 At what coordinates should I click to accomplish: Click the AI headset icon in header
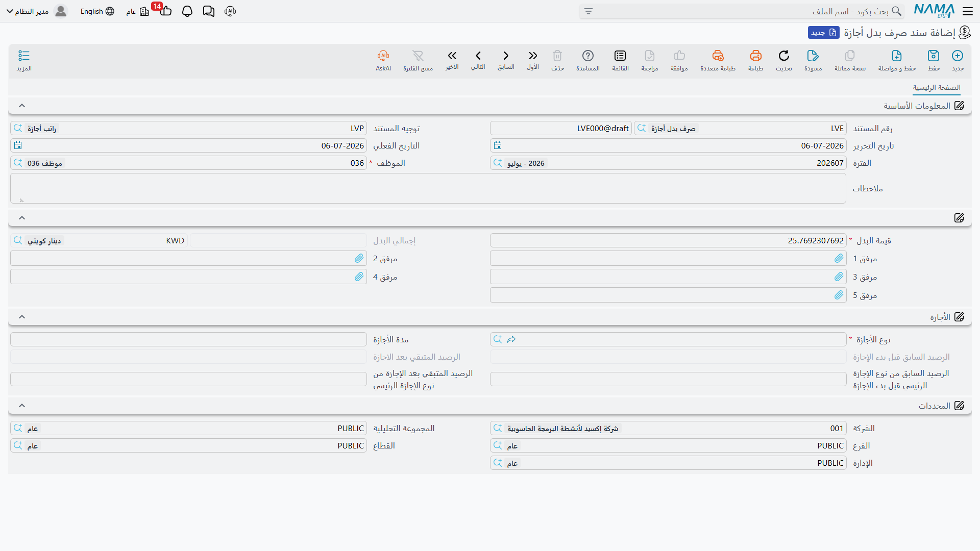coord(230,11)
